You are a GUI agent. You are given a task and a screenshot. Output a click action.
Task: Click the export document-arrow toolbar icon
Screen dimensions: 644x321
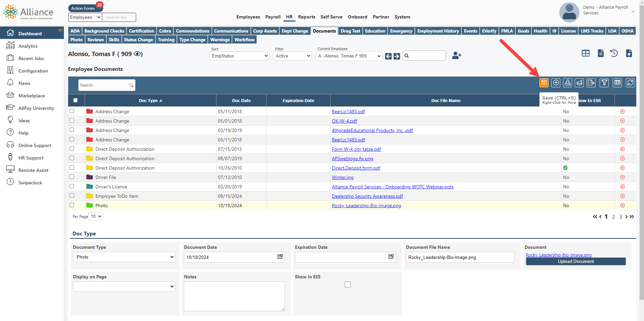591,83
